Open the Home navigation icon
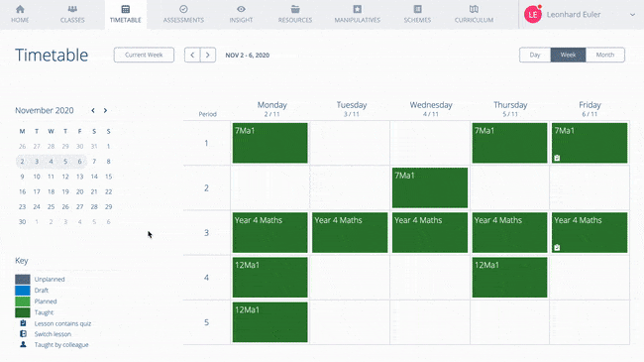Screen dimensions: 644x362 click(20, 9)
